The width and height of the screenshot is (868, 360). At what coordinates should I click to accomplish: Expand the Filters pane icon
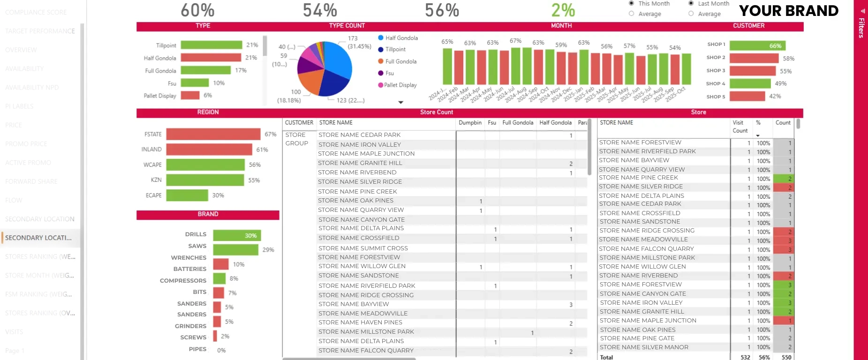(862, 11)
